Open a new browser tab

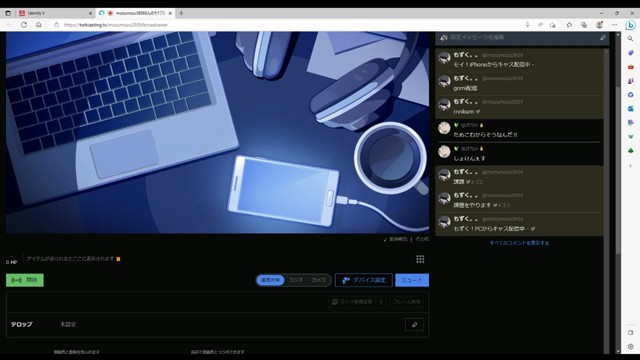181,13
